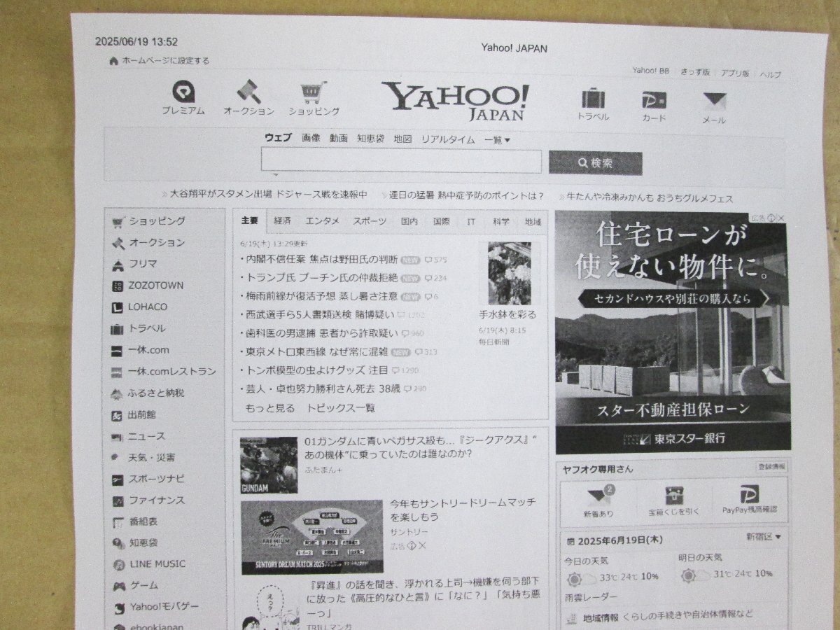Open the Mail envelope icon in header
Viewport: 840px width, 630px height.
pyautogui.click(x=715, y=102)
